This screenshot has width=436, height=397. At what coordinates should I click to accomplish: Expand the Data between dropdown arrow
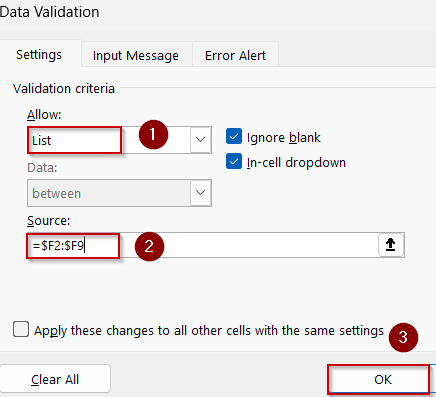201,193
